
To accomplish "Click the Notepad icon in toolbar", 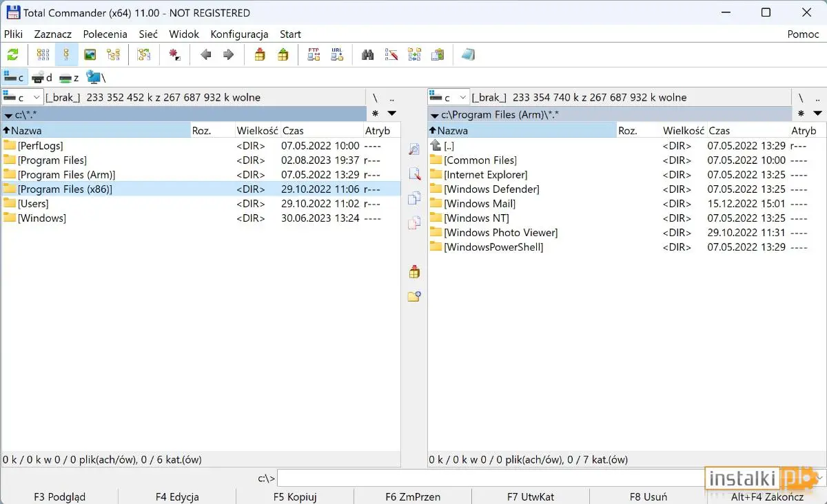I will coord(469,55).
